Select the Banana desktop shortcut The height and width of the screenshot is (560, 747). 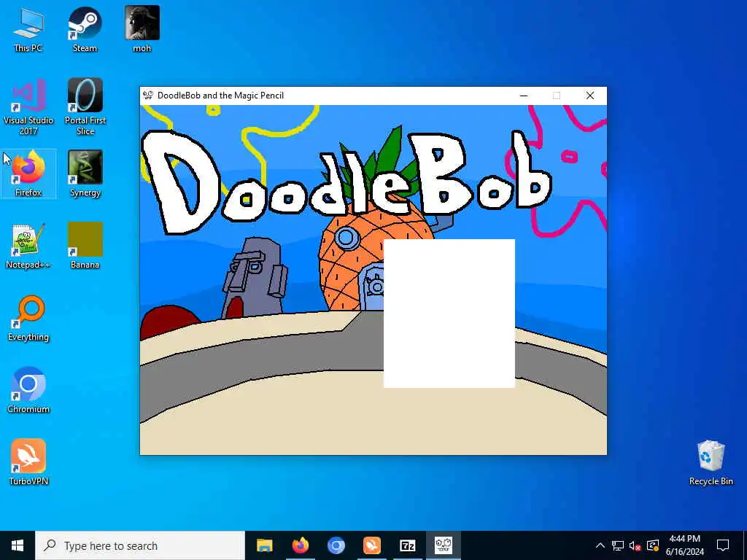pos(85,246)
